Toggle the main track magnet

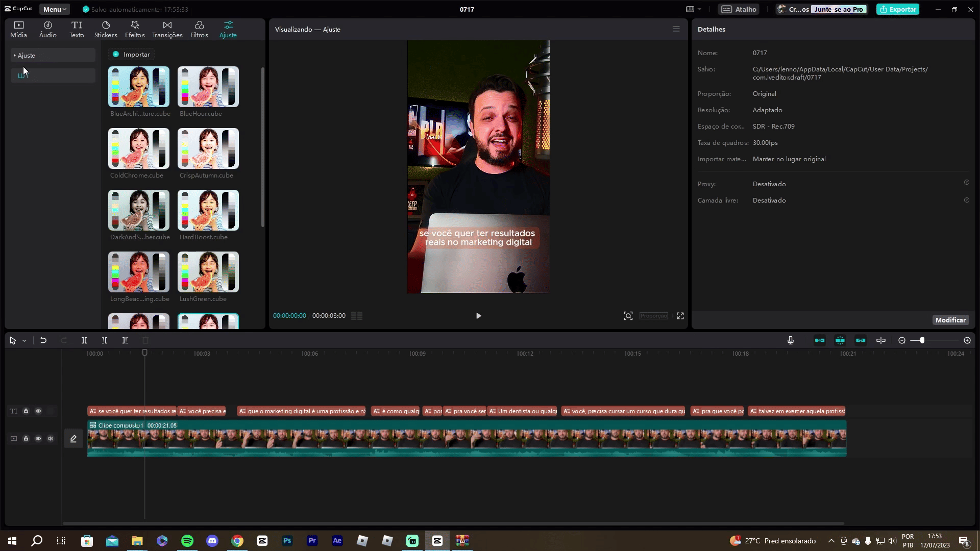pyautogui.click(x=820, y=340)
